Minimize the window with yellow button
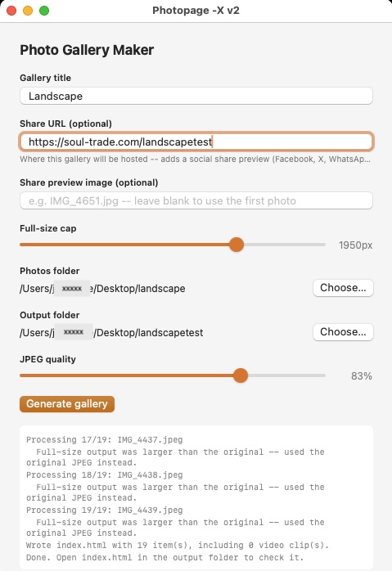 pos(28,11)
